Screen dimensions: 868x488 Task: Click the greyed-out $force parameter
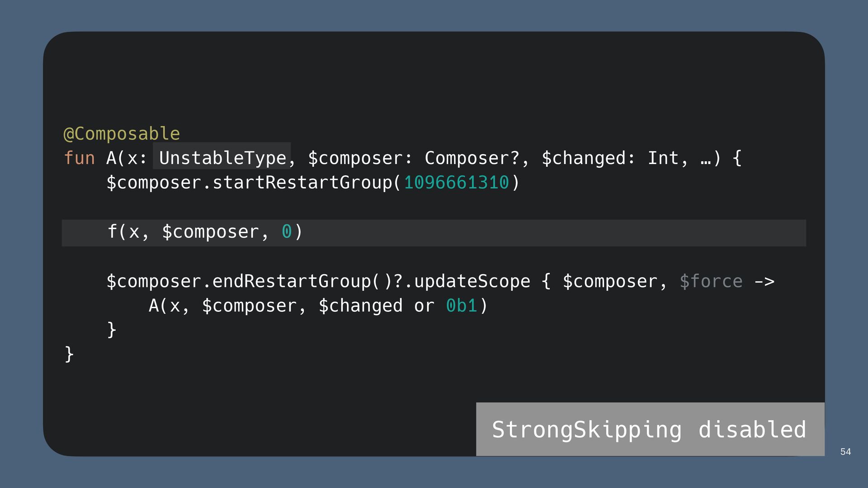tap(711, 282)
